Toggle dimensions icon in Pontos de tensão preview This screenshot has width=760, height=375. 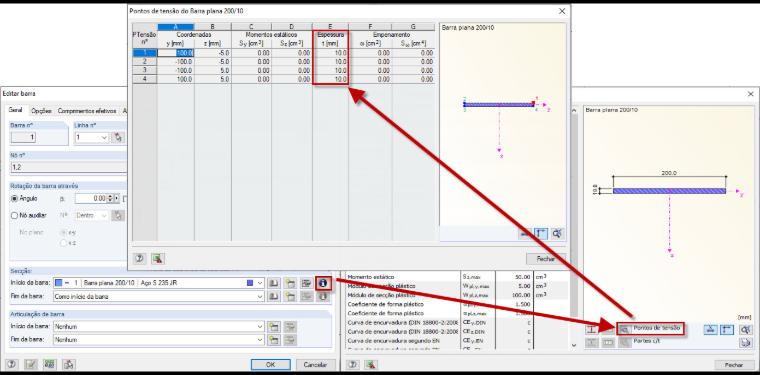pyautogui.click(x=525, y=234)
